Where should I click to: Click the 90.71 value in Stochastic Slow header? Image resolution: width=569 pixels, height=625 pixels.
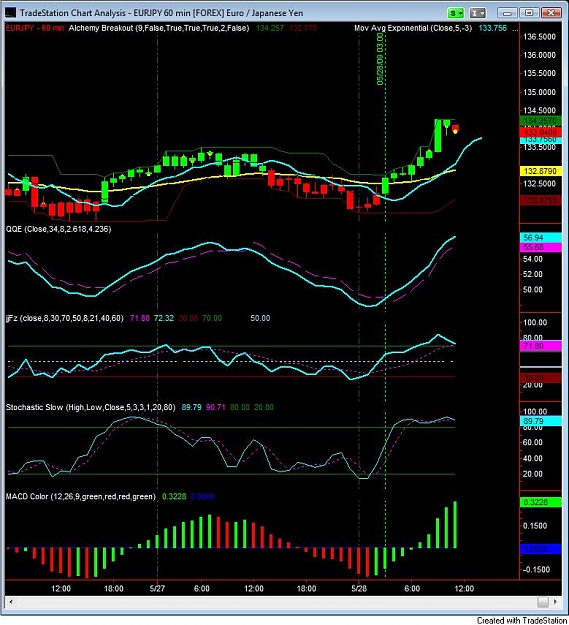click(216, 407)
